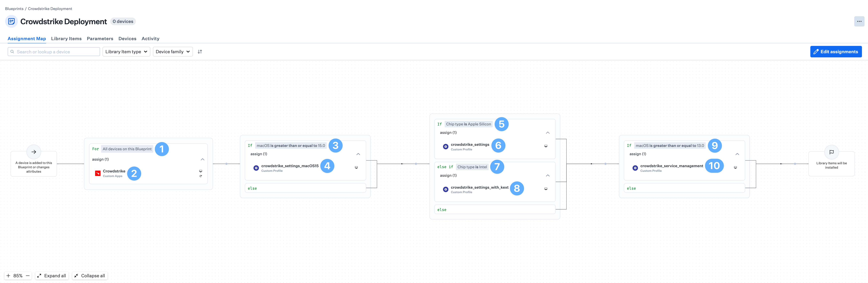Viewport: 868px width, 283px height.
Task: Click the Mac icon in the crowdstrike_settings row
Action: 546,146
